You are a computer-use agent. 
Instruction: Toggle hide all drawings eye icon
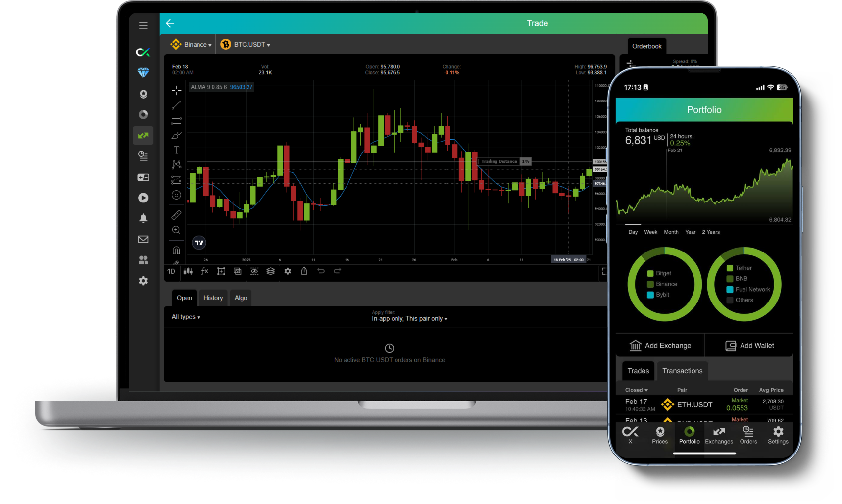pyautogui.click(x=254, y=271)
